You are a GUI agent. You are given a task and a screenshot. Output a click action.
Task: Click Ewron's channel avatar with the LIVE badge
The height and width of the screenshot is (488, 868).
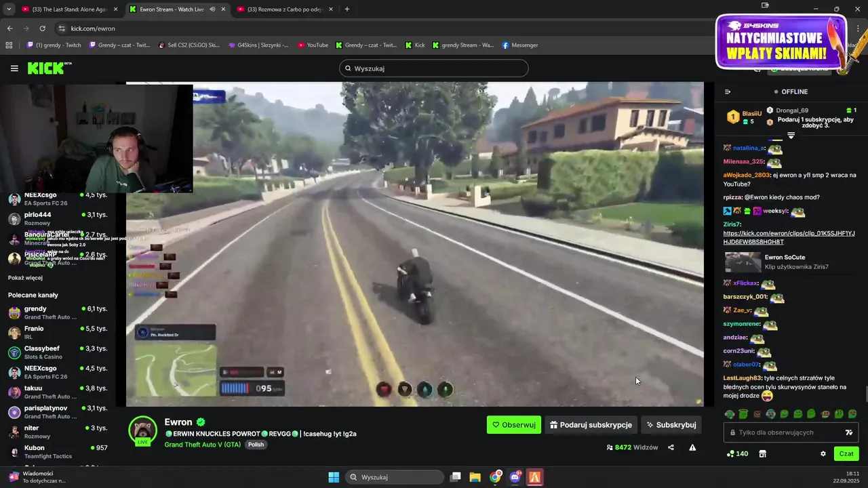coord(142,430)
